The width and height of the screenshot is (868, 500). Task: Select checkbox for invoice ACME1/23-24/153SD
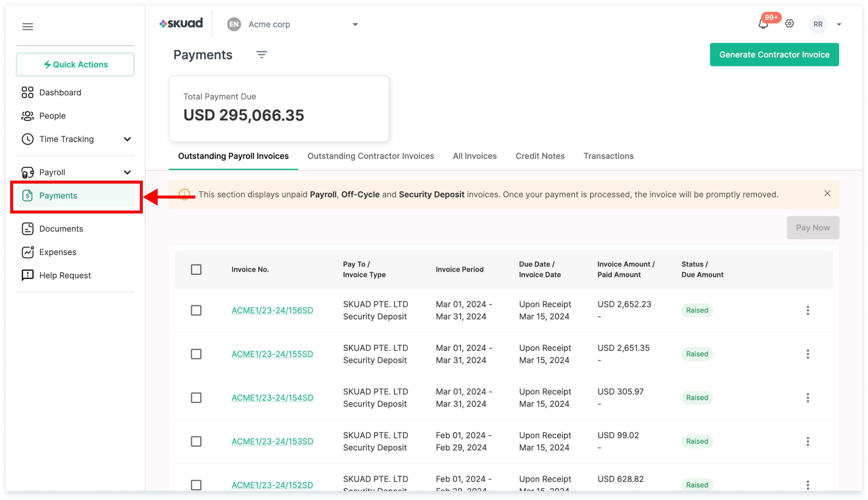196,441
